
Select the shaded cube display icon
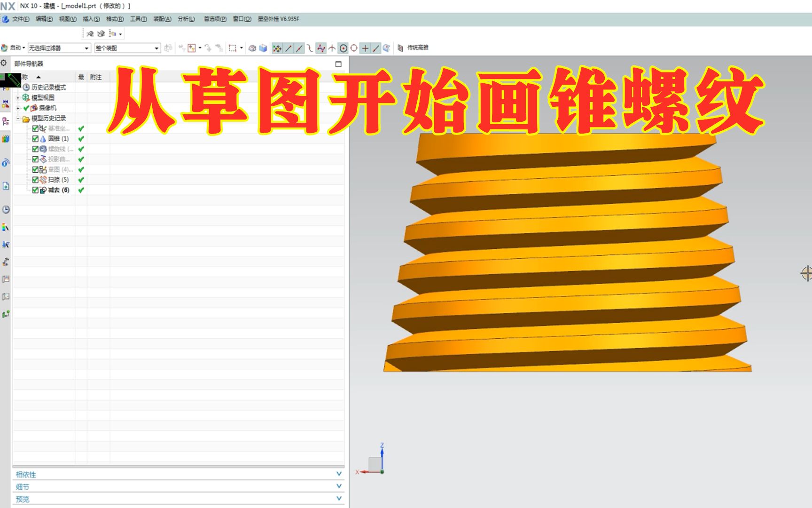(x=263, y=48)
